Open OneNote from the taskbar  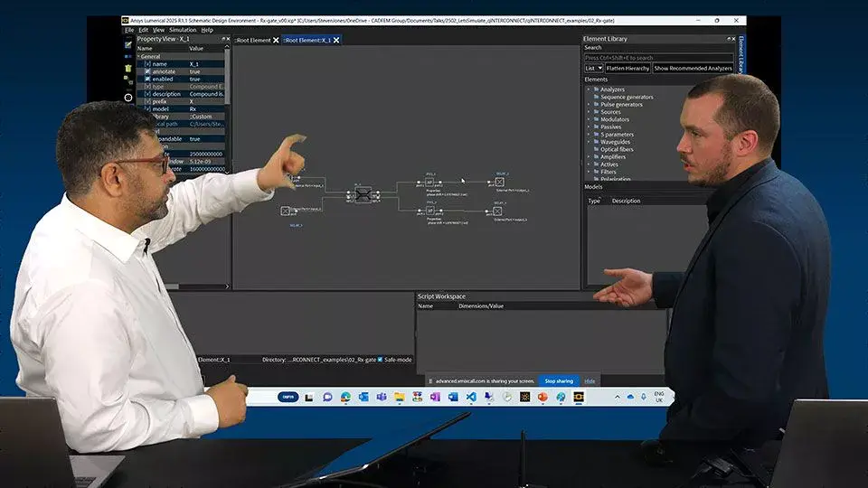435,397
